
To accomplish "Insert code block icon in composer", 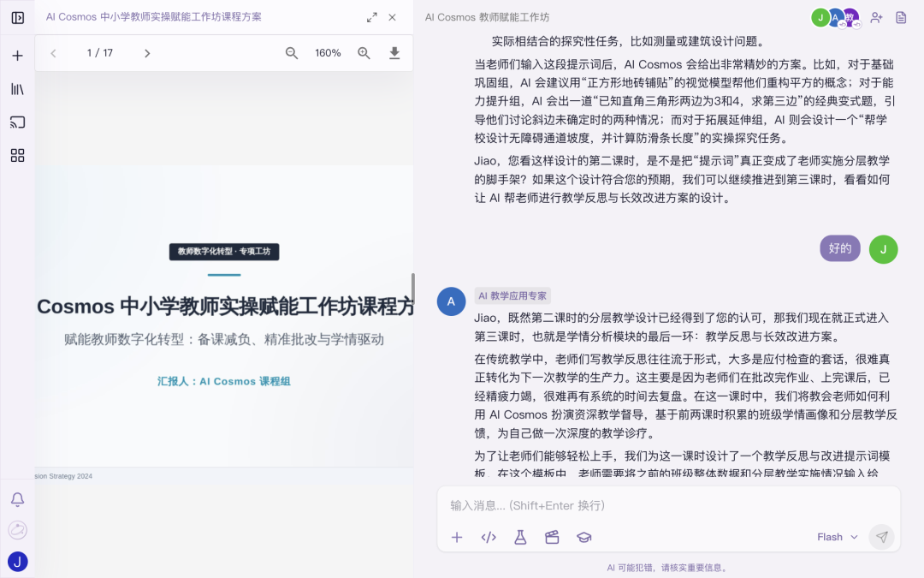I will (489, 537).
